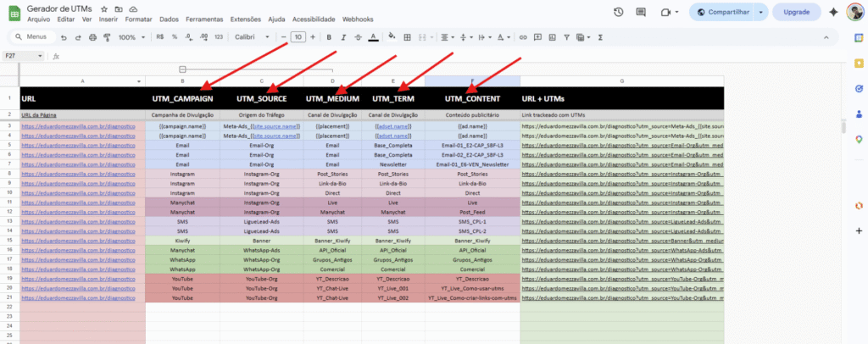Viewport: 868px width, 344px height.
Task: Click the font size input showing 10
Action: 298,37
